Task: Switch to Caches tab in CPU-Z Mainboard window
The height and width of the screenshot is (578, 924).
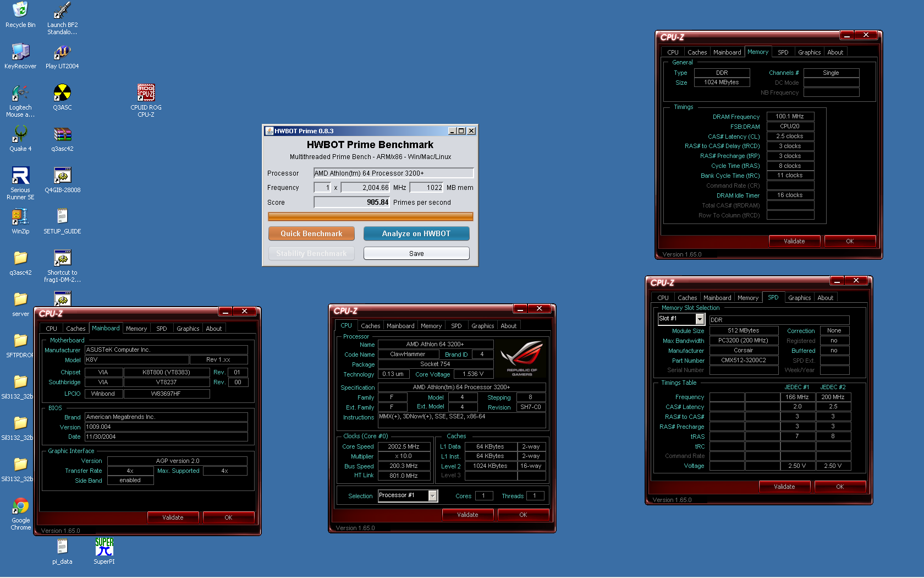Action: tap(76, 329)
